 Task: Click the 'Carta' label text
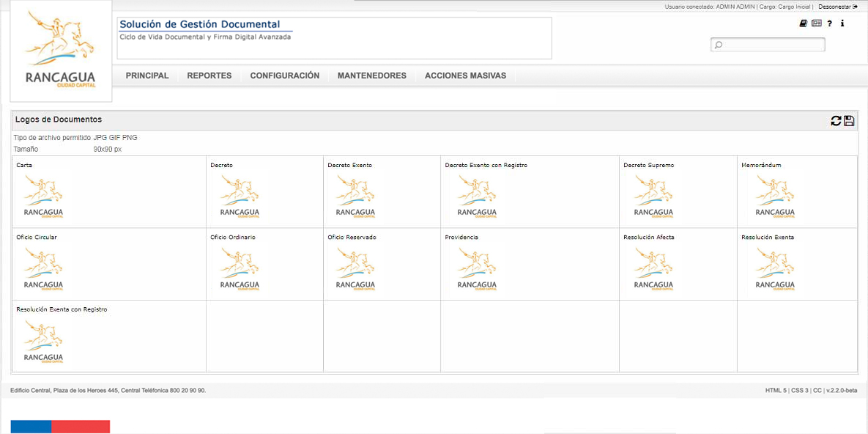coord(24,165)
